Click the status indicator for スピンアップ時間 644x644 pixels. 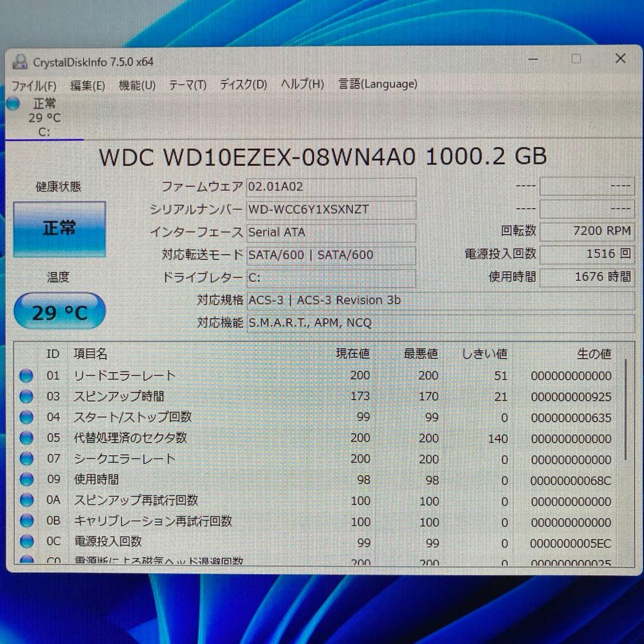(26, 396)
